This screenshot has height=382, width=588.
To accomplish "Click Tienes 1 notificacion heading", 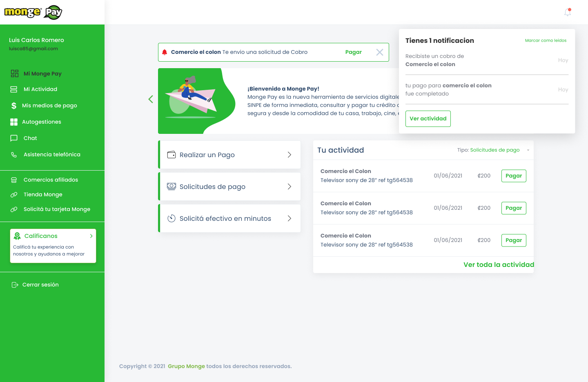I will tap(440, 40).
